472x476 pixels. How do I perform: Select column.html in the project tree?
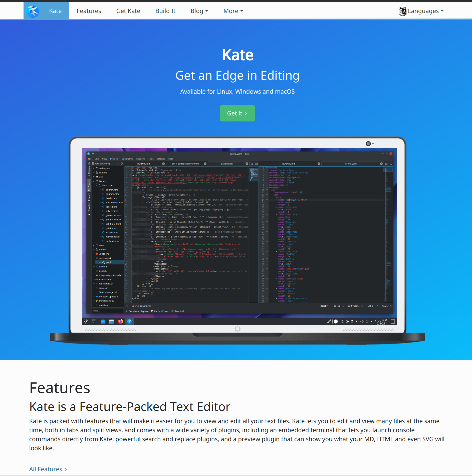[110, 190]
